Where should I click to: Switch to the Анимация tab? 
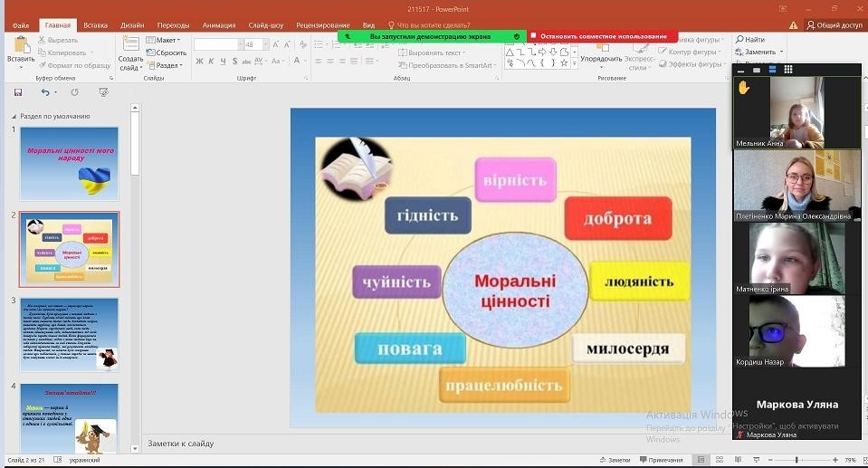click(x=219, y=25)
